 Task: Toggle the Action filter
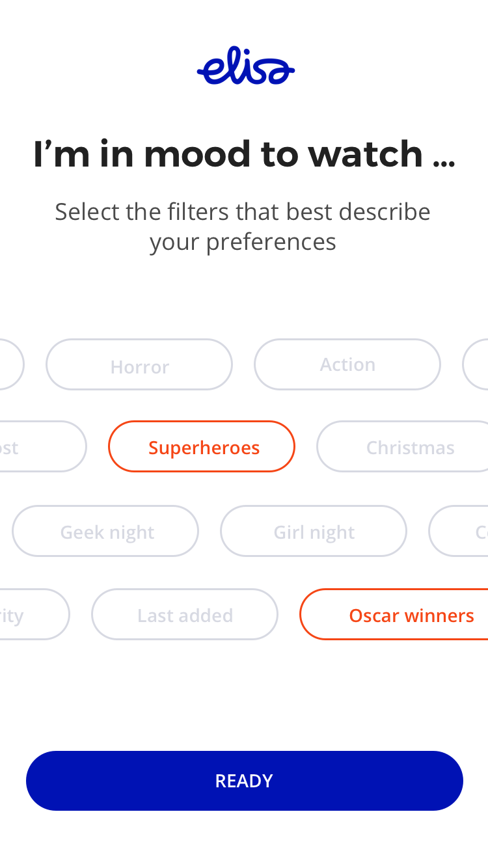point(347,365)
